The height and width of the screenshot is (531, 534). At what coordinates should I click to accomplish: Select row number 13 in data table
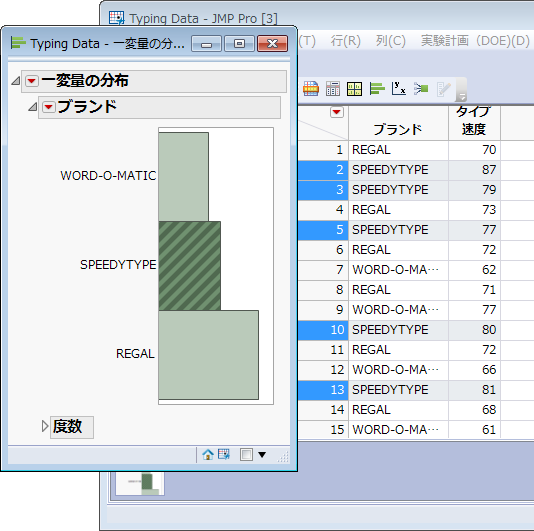coord(323,390)
